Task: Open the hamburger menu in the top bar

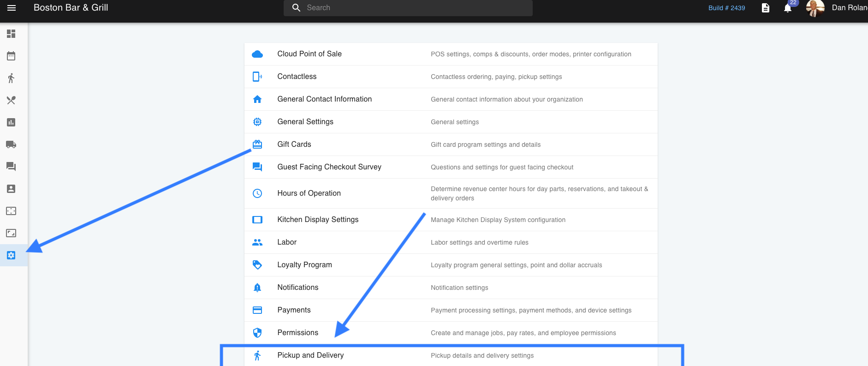Action: (x=12, y=8)
